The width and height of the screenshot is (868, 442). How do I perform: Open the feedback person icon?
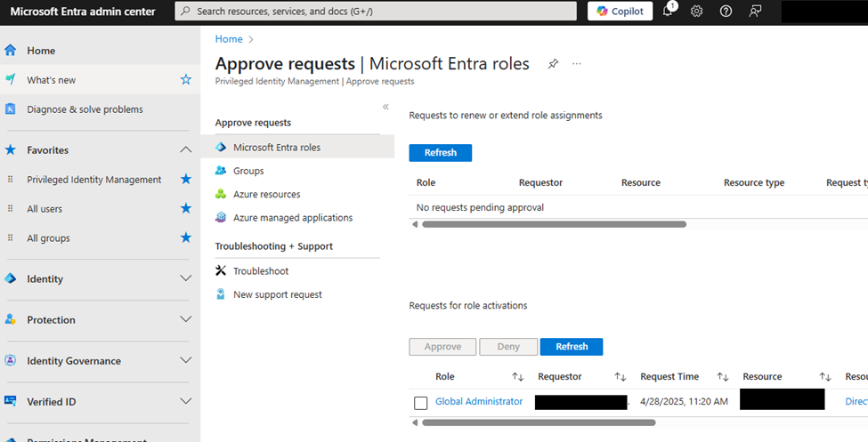pos(755,11)
